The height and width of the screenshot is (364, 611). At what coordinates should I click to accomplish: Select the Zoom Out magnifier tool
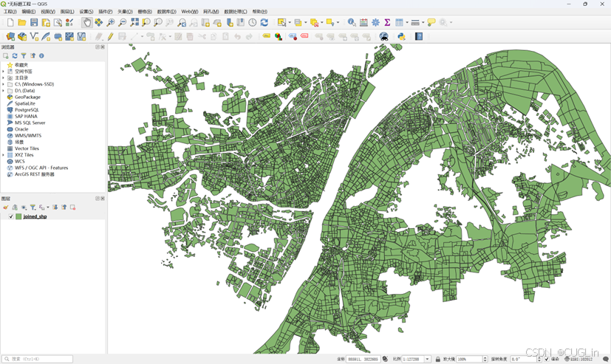click(x=123, y=23)
